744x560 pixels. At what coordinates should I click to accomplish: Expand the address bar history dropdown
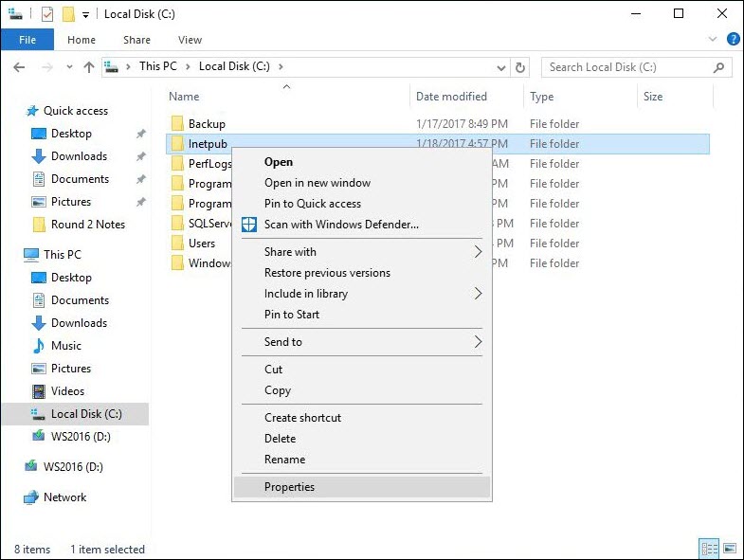click(501, 67)
